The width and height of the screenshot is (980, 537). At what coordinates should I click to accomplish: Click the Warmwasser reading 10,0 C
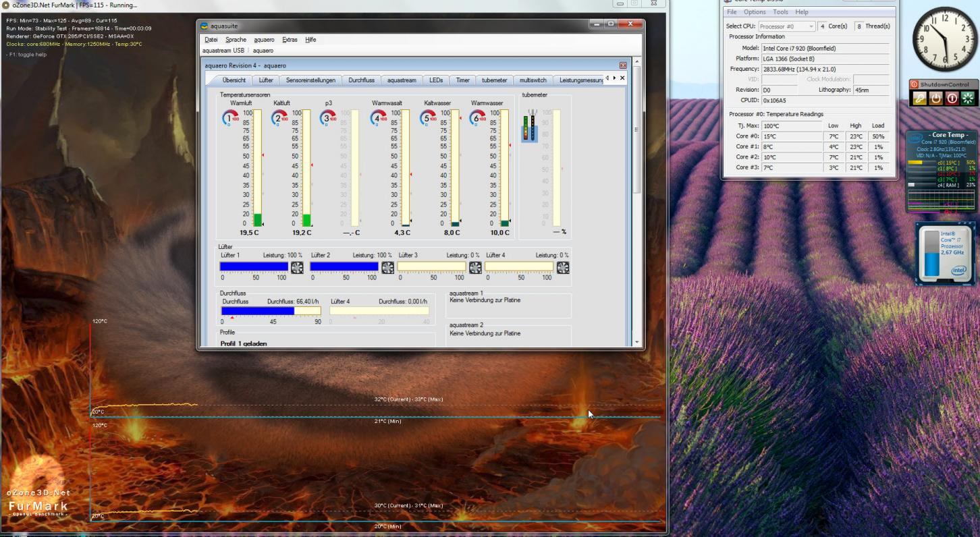(x=499, y=233)
